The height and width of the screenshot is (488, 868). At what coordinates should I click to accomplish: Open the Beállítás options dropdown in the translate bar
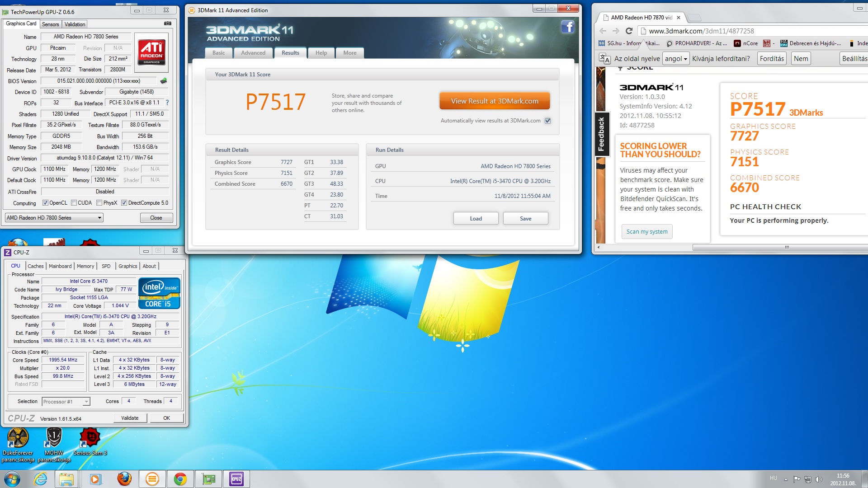[x=854, y=58]
